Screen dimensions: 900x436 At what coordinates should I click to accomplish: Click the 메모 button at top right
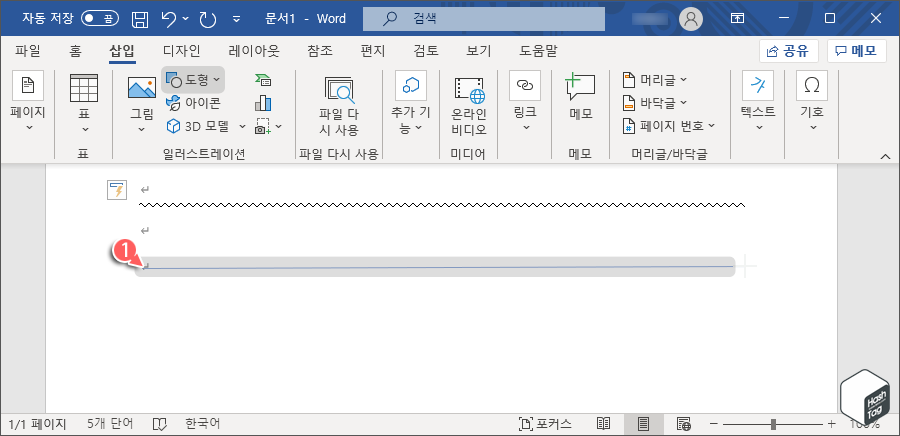[x=856, y=51]
